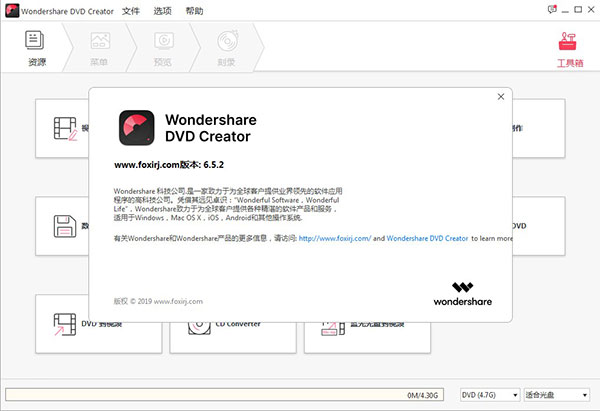600x411 pixels.
Task: Open the 文件 menu
Action: 130,11
